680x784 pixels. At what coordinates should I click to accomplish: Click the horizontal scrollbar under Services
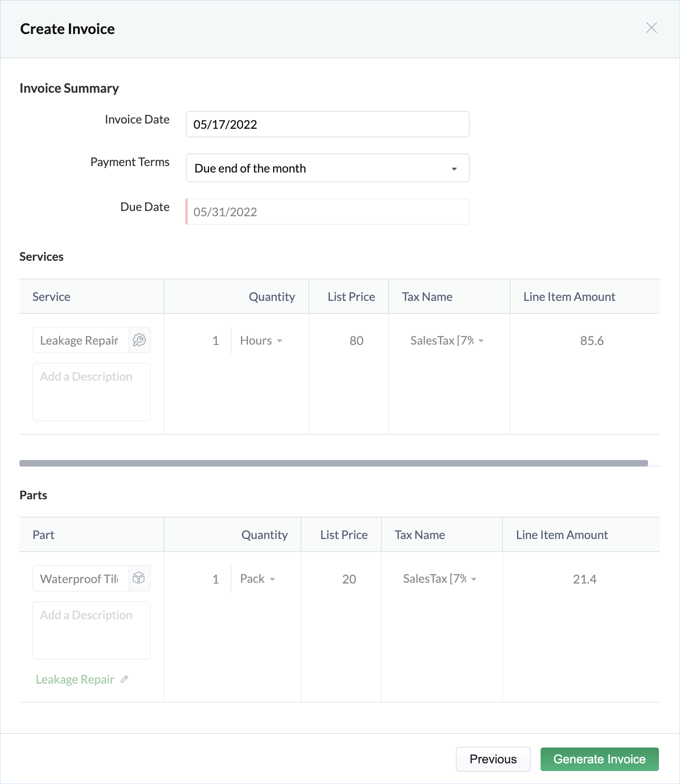(334, 463)
